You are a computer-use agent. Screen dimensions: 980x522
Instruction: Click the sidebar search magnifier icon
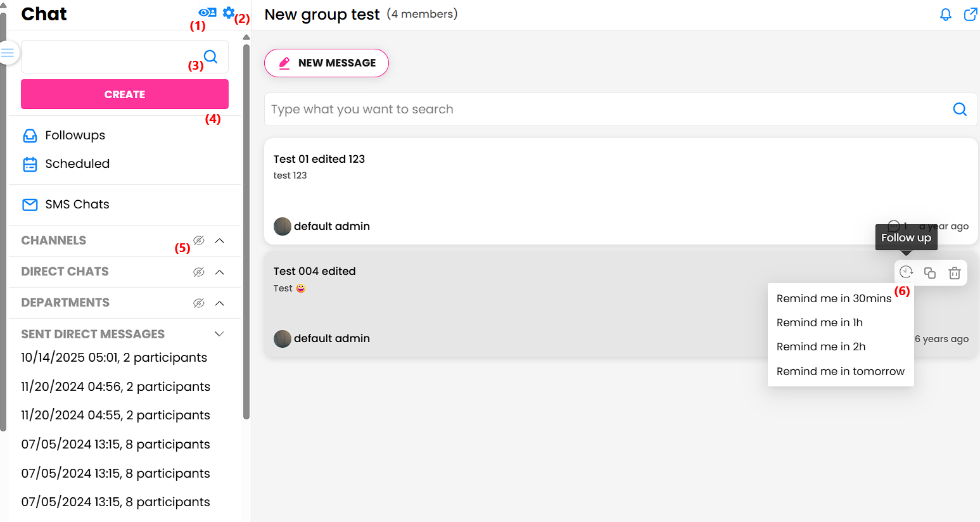tap(211, 57)
